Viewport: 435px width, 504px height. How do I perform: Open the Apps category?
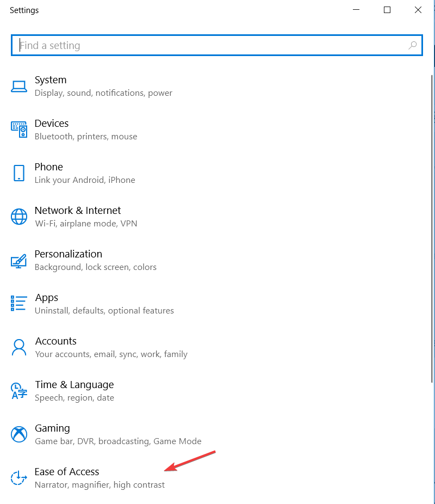click(47, 298)
